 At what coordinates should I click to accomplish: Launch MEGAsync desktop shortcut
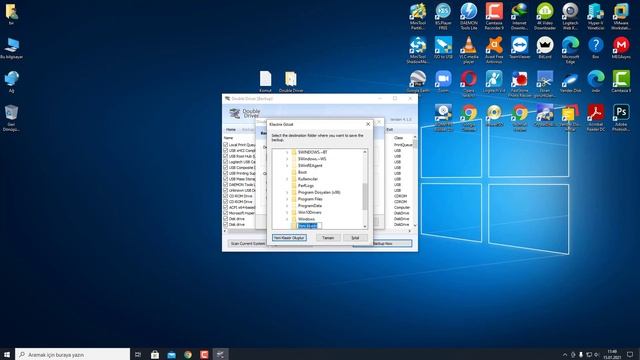(x=621, y=48)
